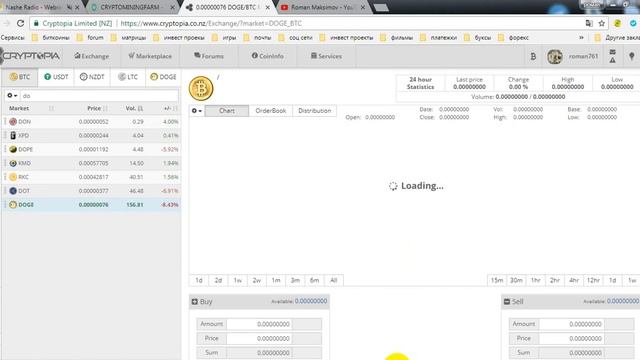Image resolution: width=640 pixels, height=360 pixels.
Task: Close the DOGE/BTC browser tab
Action: click(x=268, y=7)
